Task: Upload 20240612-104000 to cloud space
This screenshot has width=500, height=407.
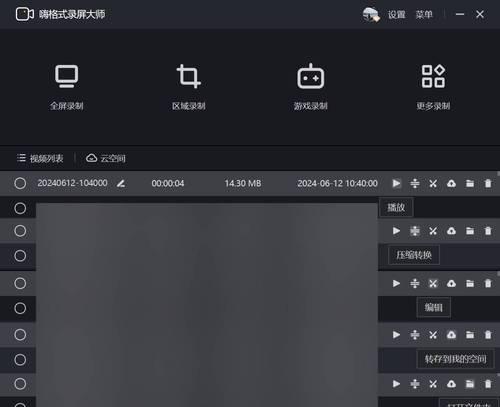Action: pyautogui.click(x=451, y=183)
